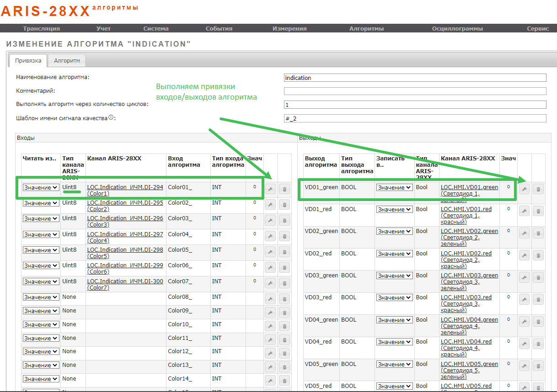Delete binding of the VD02_green output row
The image size is (557, 392).
click(538, 233)
